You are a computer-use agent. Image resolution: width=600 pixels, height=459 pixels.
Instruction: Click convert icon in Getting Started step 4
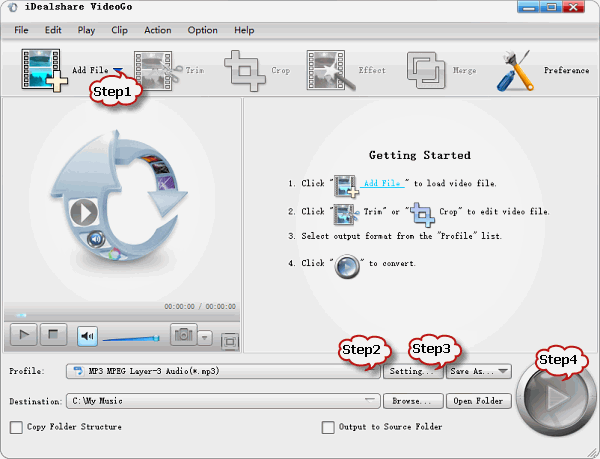tap(347, 266)
